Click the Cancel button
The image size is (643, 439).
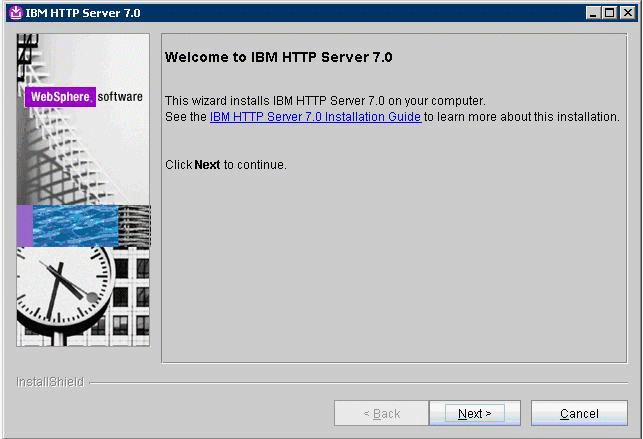coord(579,413)
